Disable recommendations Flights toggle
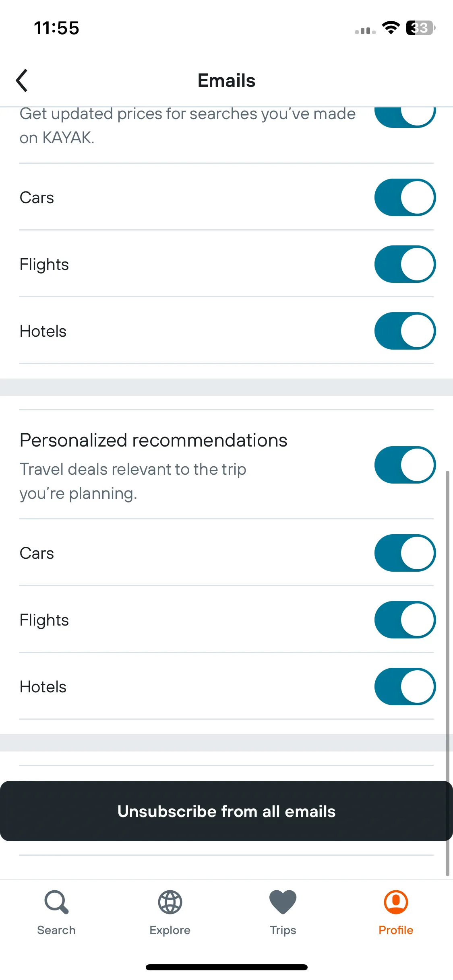The height and width of the screenshot is (980, 453). coord(405,620)
